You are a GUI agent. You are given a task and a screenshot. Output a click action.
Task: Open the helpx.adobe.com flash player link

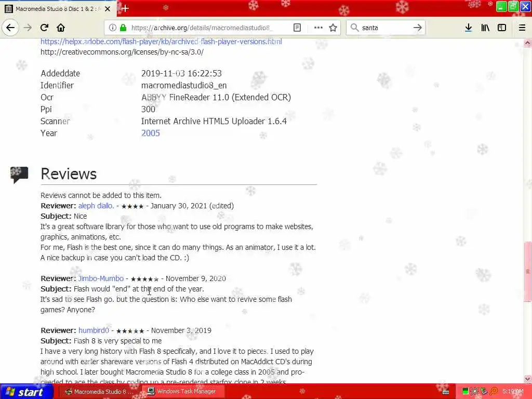(161, 42)
